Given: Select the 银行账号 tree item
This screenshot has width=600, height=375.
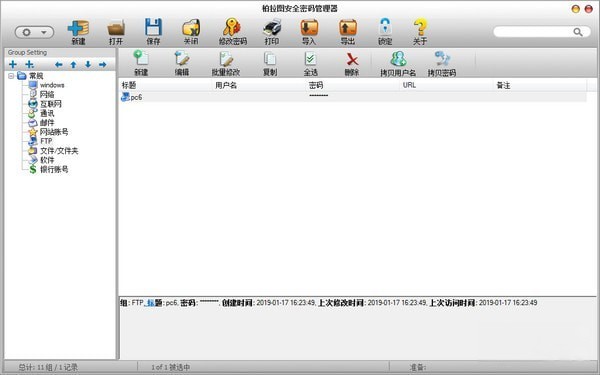Looking at the screenshot, I should [54, 169].
